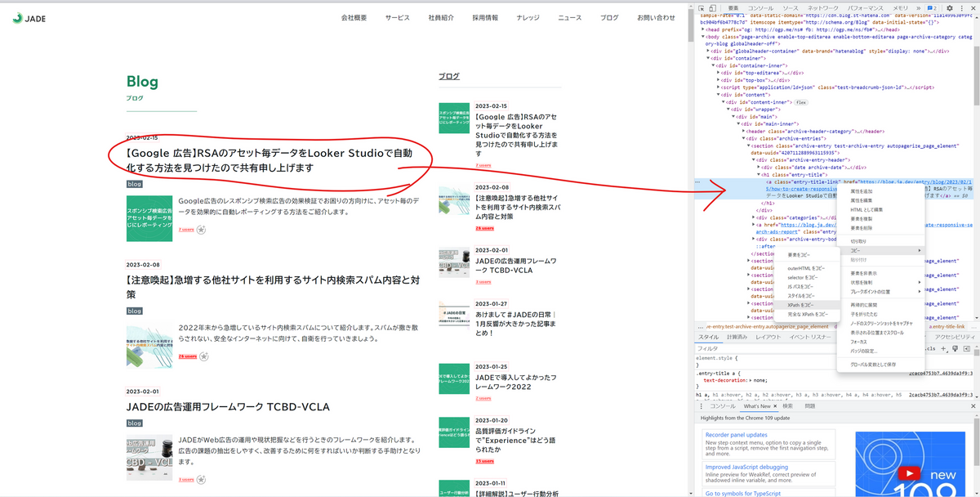Open the Elements (要素) tab
Image resolution: width=980 pixels, height=497 pixels.
[733, 8]
